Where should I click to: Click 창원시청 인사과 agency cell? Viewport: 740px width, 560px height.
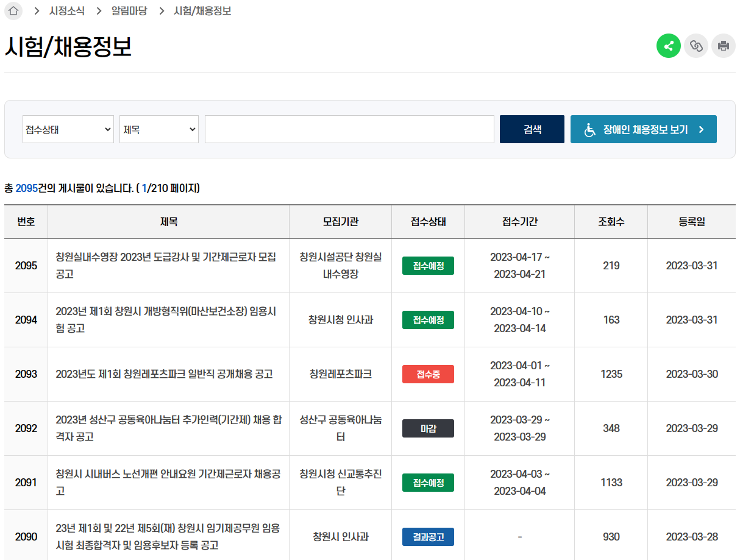coord(341,320)
